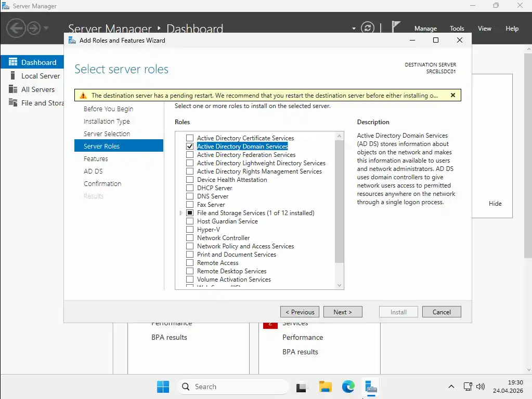Select Local Server in the sidebar
The image size is (532, 399).
[32, 76]
